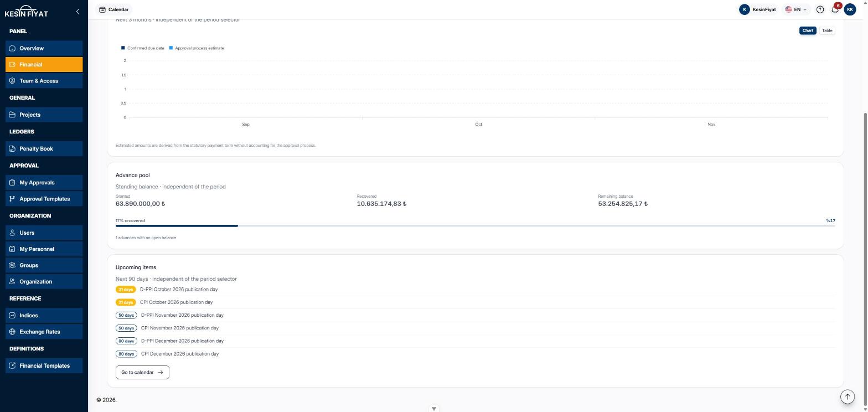Viewport: 868px width, 412px height.
Task: Click the Financial wallet icon in sidebar
Action: [12, 64]
